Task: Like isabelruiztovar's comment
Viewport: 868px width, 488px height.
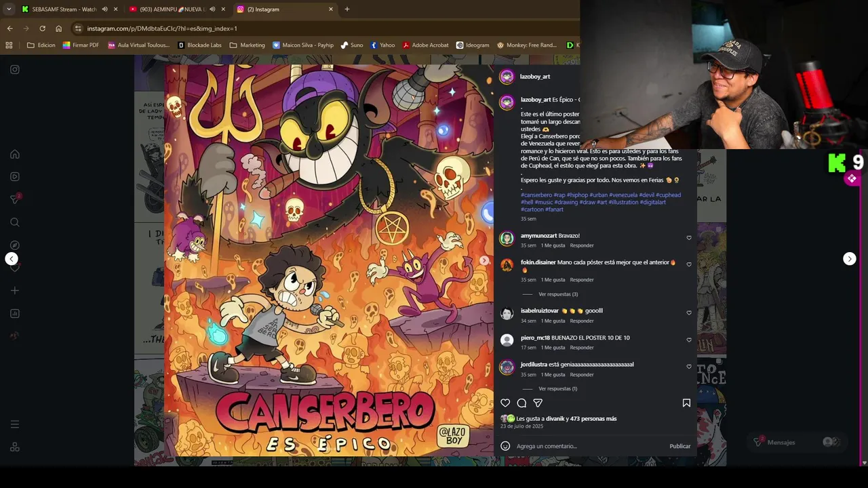Action: (x=689, y=313)
